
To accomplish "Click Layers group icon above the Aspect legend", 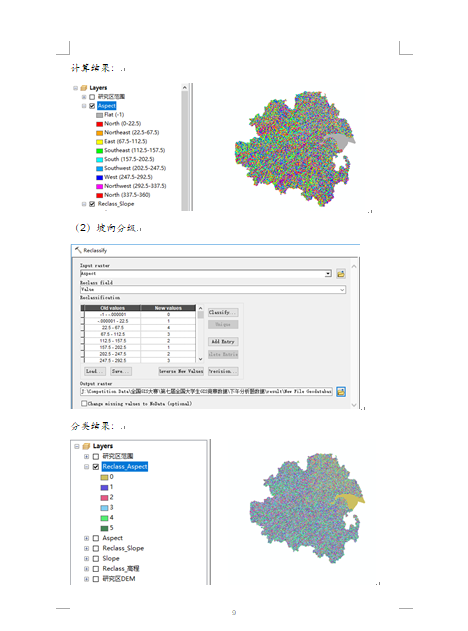I will 84,88.
